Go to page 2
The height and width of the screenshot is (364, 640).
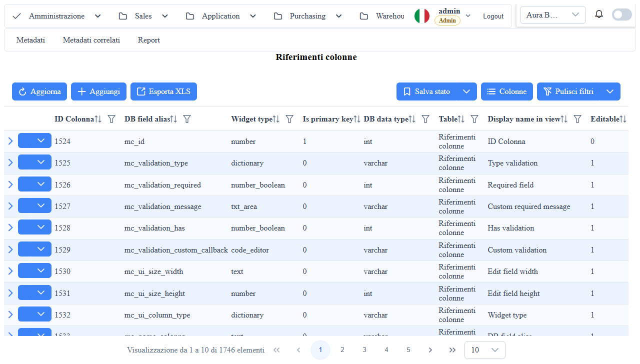pyautogui.click(x=342, y=350)
